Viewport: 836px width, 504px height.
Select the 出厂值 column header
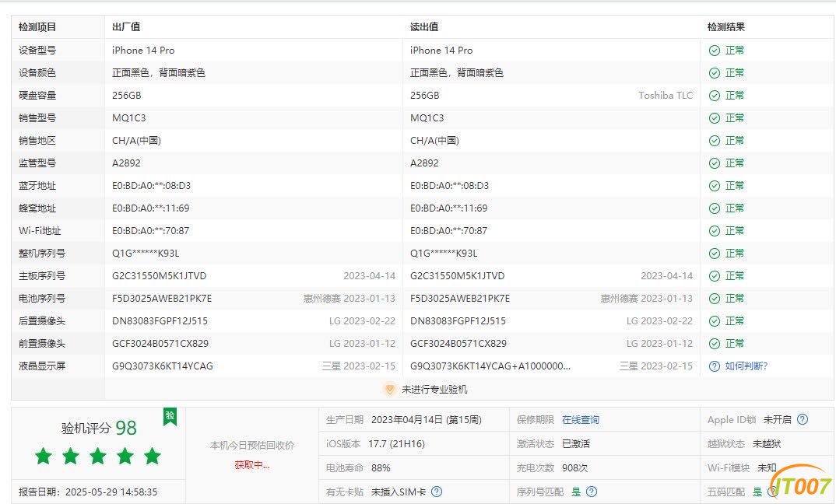pyautogui.click(x=126, y=27)
